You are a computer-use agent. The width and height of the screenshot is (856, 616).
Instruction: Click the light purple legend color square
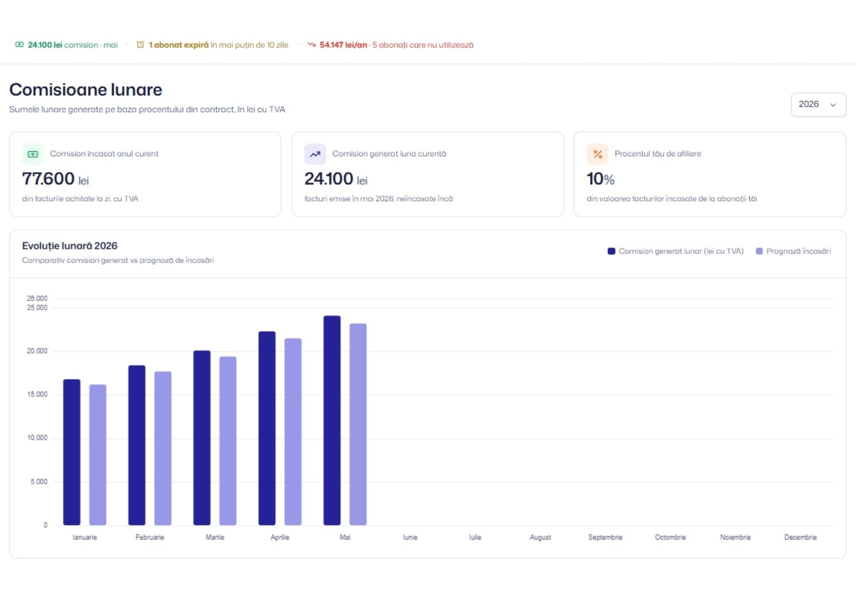pyautogui.click(x=759, y=251)
